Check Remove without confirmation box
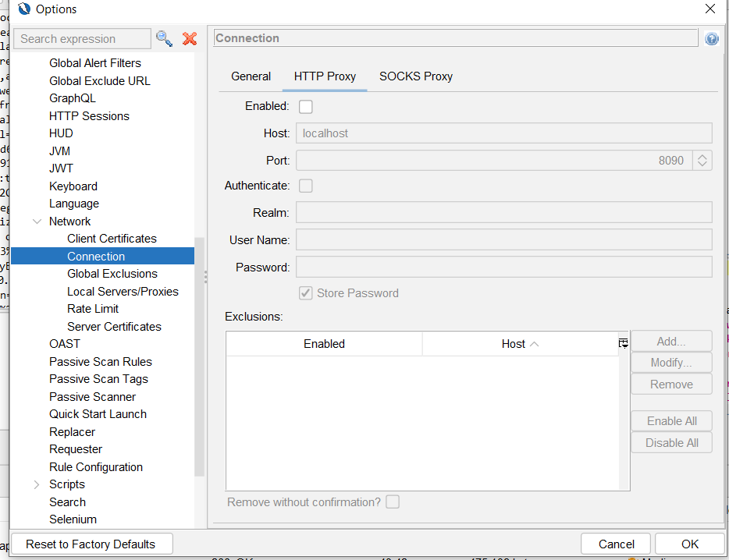 click(x=393, y=502)
